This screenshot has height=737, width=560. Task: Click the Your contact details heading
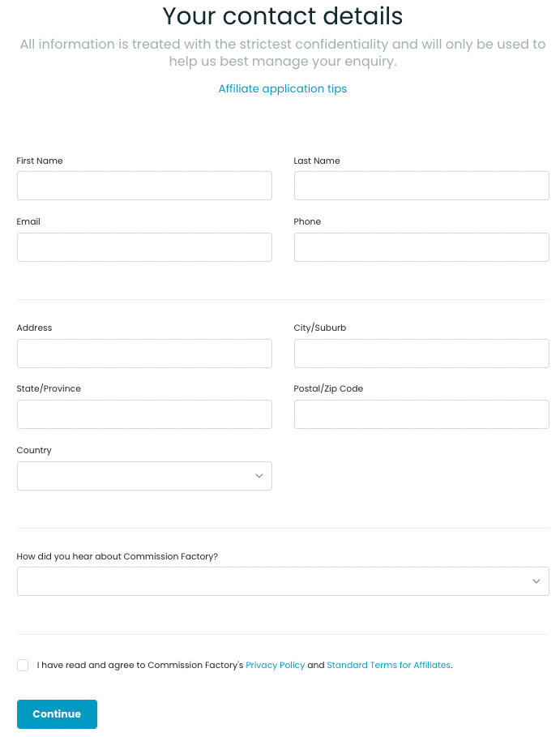[282, 16]
